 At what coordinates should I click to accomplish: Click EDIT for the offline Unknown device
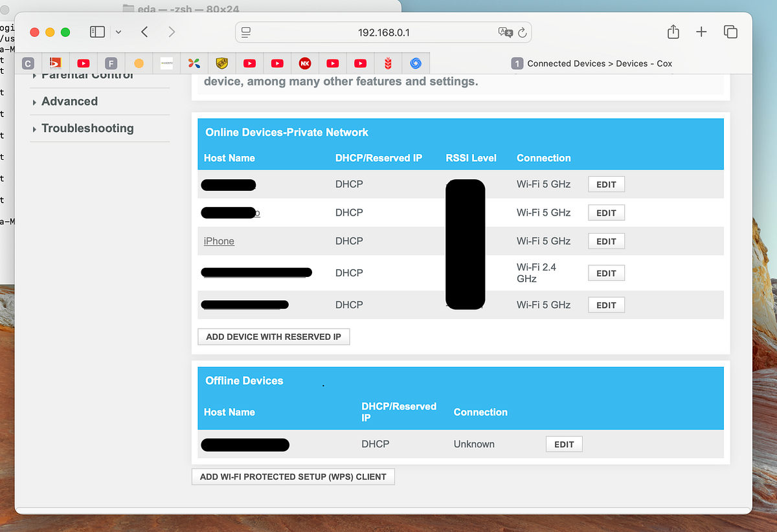coord(564,445)
